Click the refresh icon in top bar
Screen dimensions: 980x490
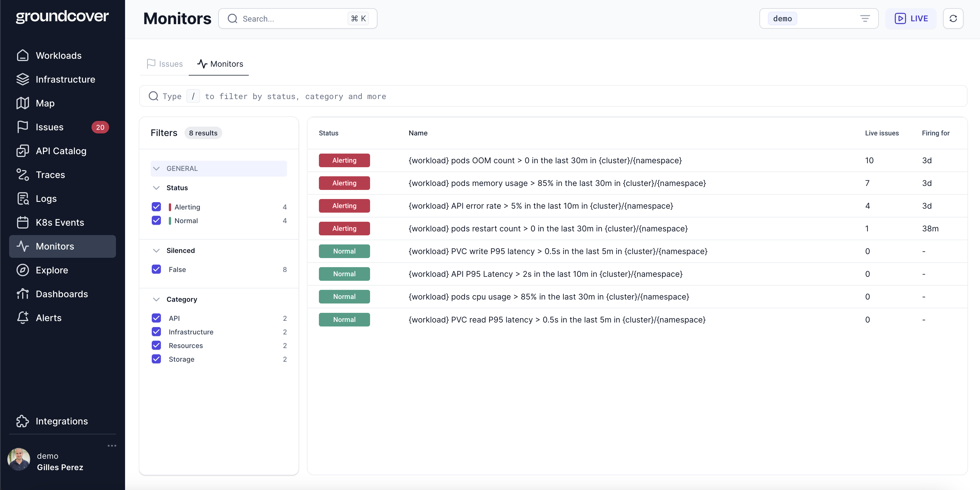click(x=953, y=19)
